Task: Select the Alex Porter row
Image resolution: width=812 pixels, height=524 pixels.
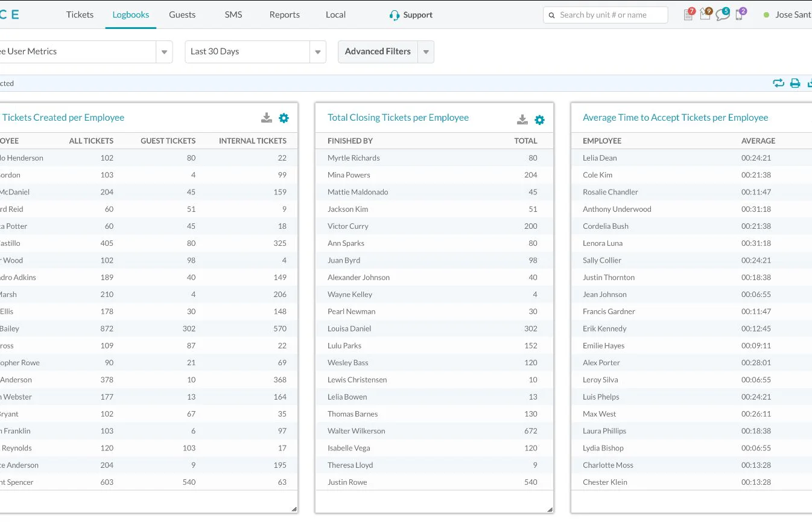Action: click(x=691, y=363)
